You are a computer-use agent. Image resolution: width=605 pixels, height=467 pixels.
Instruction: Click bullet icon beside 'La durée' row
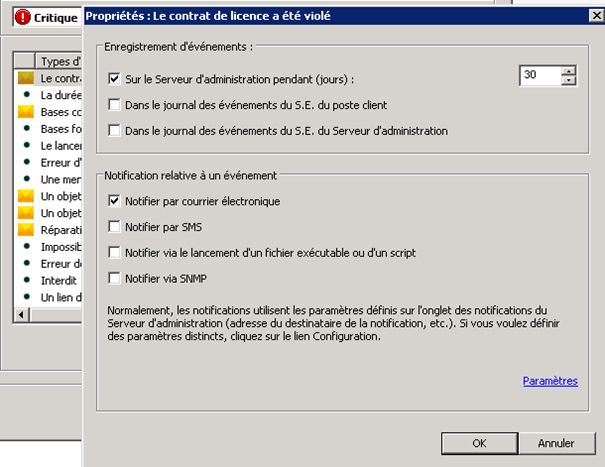click(27, 95)
